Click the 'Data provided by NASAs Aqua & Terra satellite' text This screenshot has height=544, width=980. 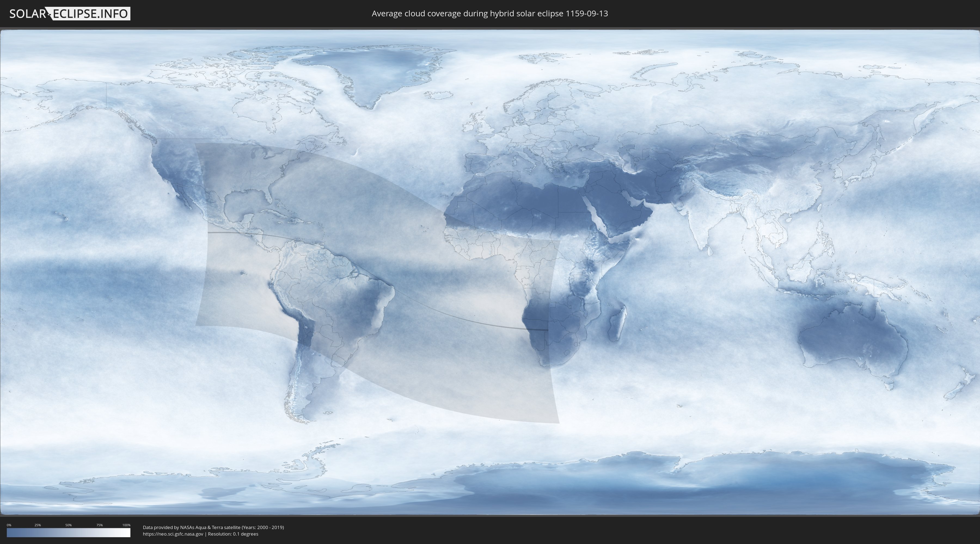click(192, 527)
